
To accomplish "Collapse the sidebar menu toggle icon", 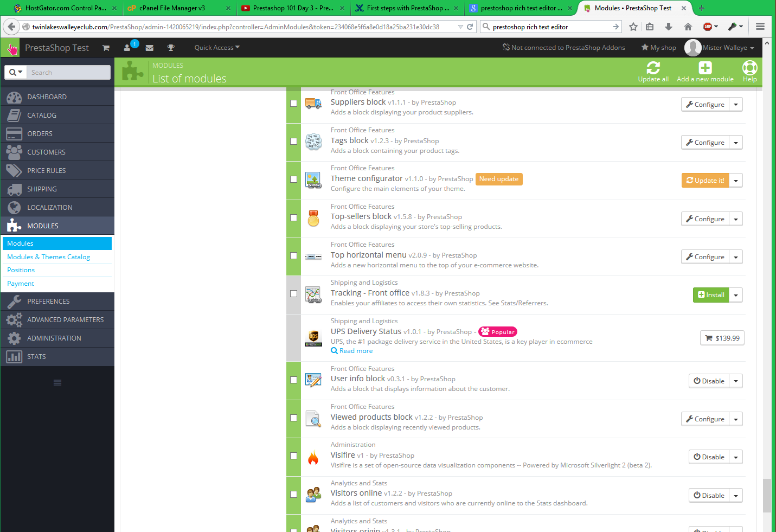I will pyautogui.click(x=57, y=383).
